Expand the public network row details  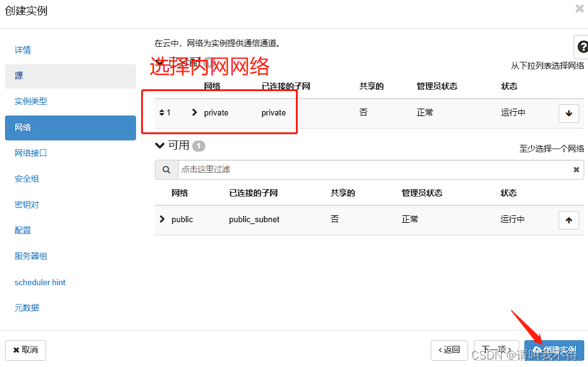click(162, 220)
